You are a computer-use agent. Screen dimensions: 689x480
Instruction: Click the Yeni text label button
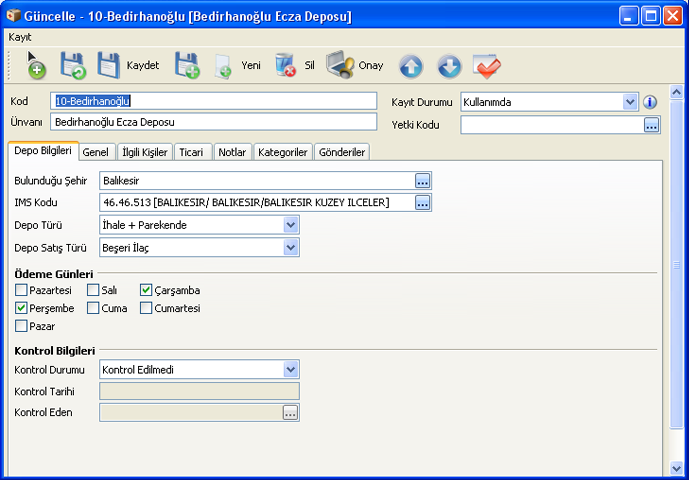tap(251, 65)
